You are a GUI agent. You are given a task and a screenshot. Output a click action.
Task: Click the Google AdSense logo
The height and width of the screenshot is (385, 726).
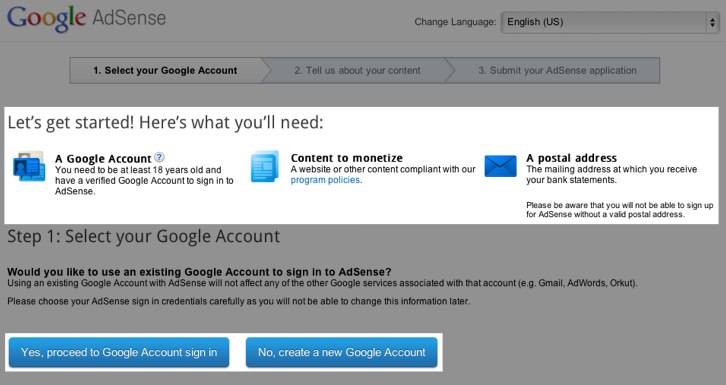pyautogui.click(x=86, y=19)
